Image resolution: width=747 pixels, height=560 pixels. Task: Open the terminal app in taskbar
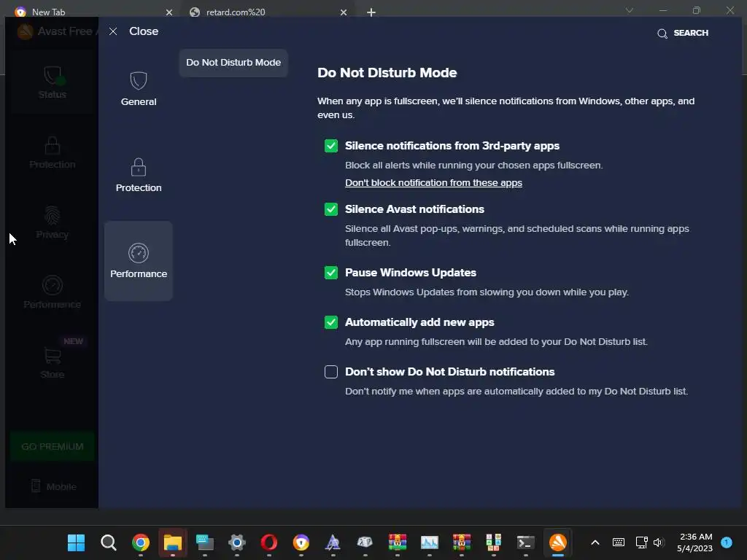point(526,542)
